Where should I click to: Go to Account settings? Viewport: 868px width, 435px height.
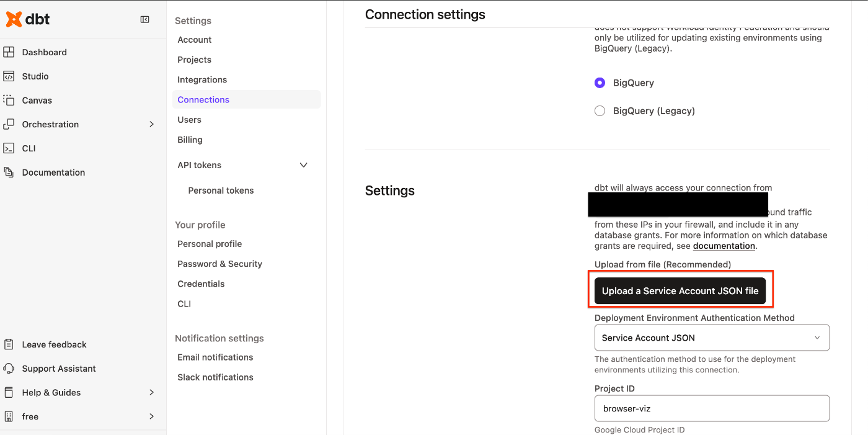pyautogui.click(x=195, y=40)
